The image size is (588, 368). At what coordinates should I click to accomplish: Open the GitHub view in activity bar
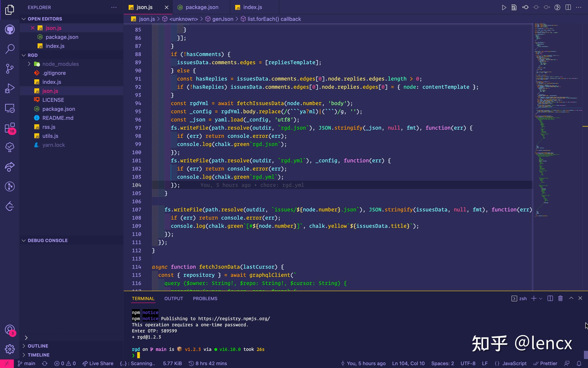(x=10, y=29)
